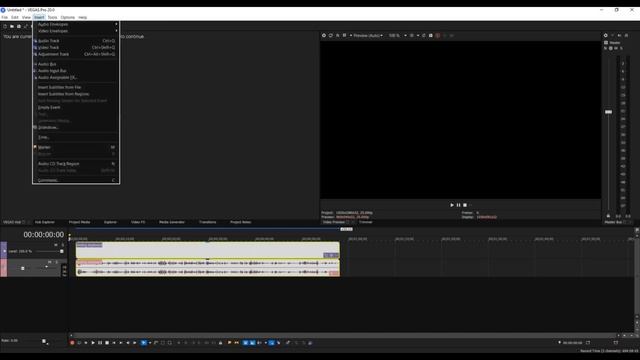Switch to the Media Generator tab
The height and width of the screenshot is (360, 640).
click(172, 222)
